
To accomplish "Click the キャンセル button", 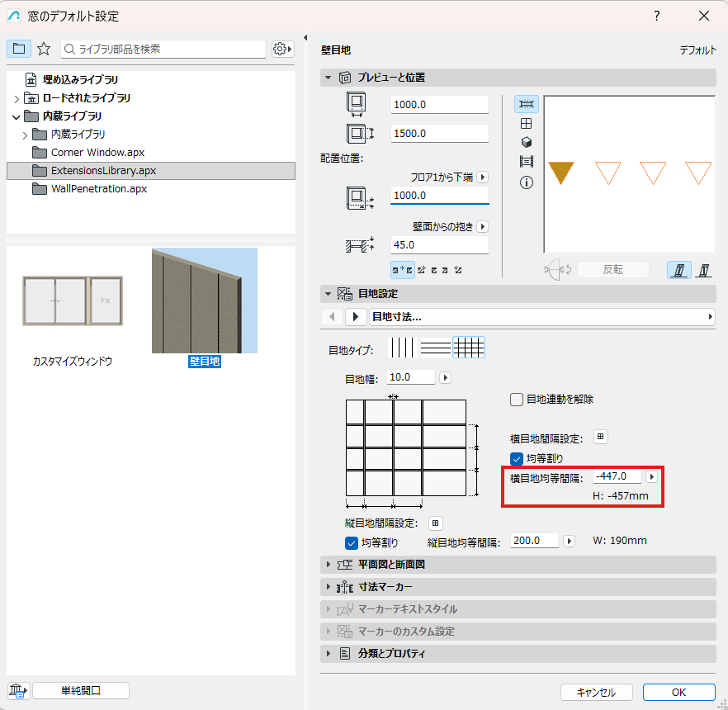I will (596, 693).
